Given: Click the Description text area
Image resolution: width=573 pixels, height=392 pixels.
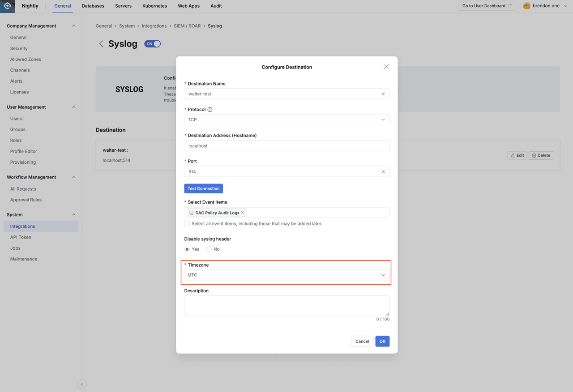Looking at the screenshot, I should pos(286,305).
